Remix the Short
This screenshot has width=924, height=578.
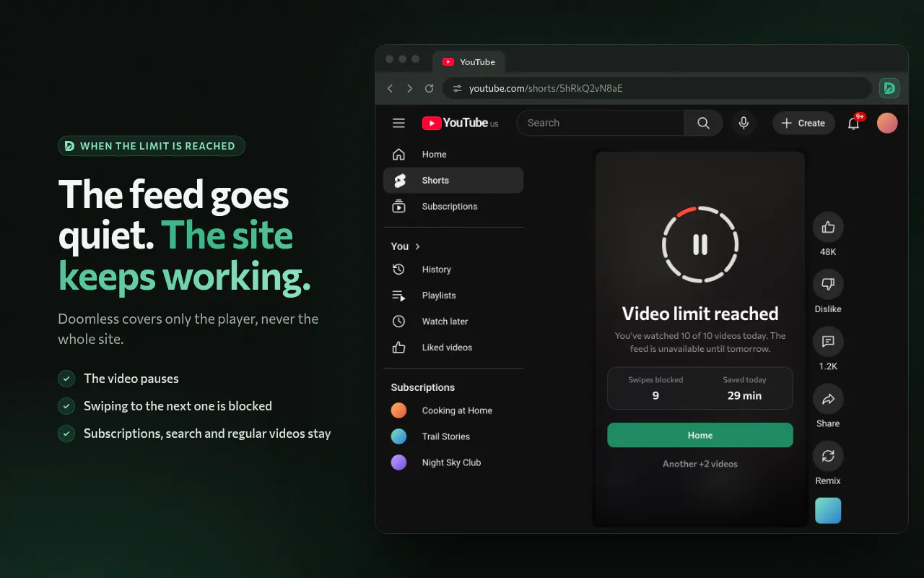828,455
